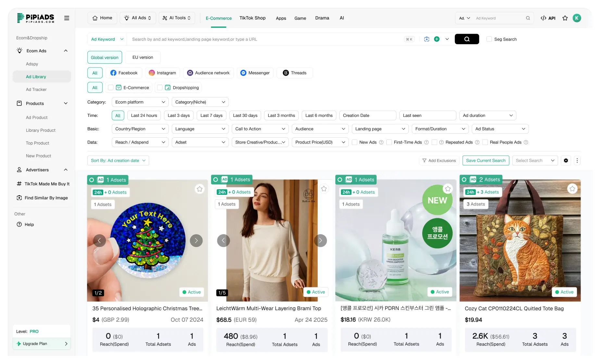Click the Threads platform filter icon
Image resolution: width=601 pixels, height=364 pixels.
[x=286, y=73]
